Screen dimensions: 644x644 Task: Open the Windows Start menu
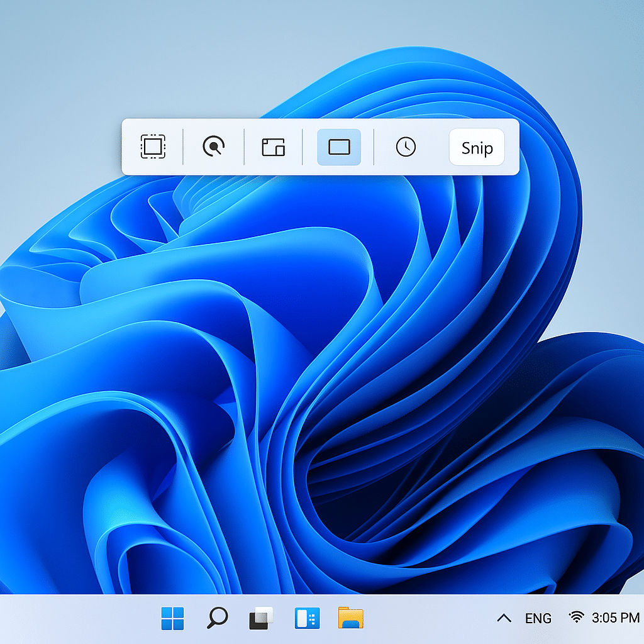pos(172,618)
